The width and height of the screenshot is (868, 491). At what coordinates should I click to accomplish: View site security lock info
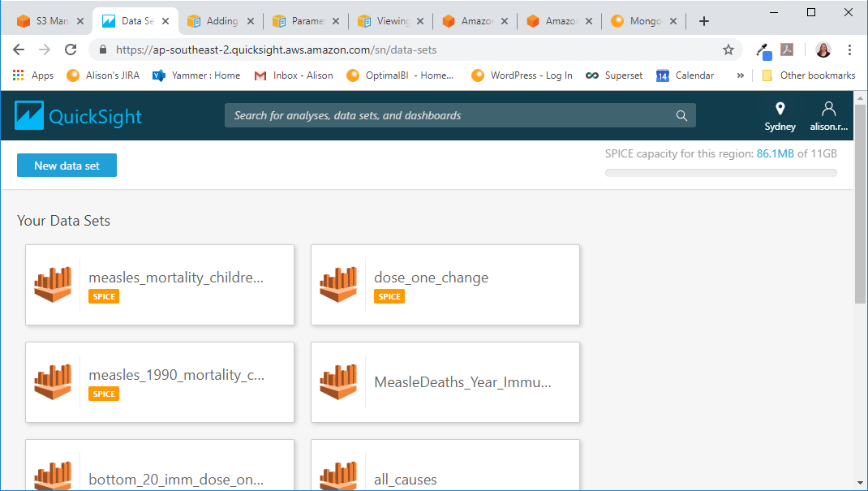pos(102,50)
